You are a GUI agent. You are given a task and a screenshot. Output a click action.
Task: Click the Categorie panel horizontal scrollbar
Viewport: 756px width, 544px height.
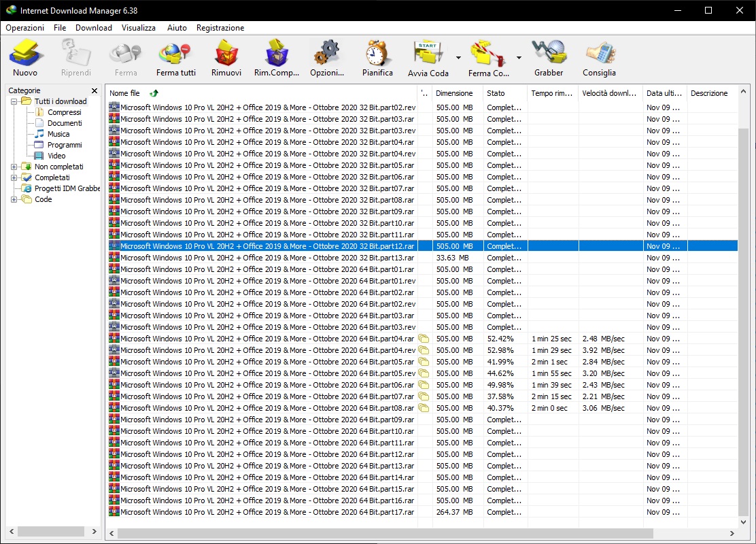tap(50, 532)
